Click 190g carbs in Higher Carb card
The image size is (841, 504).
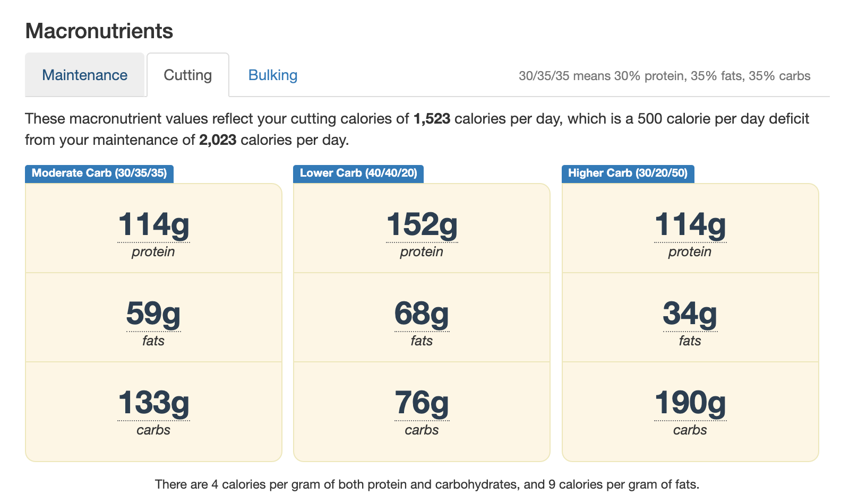[690, 403]
